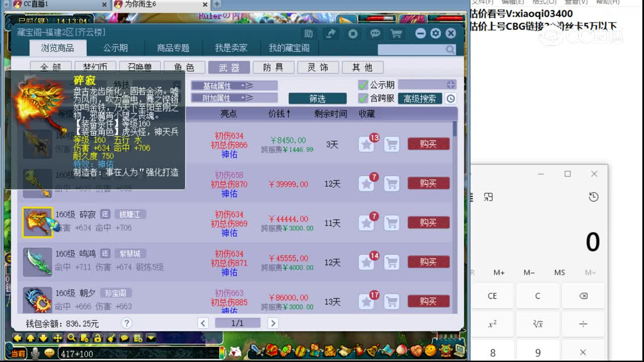The image size is (644, 362).
Task: Click the magnifier icon in the search box
Action: [450, 49]
